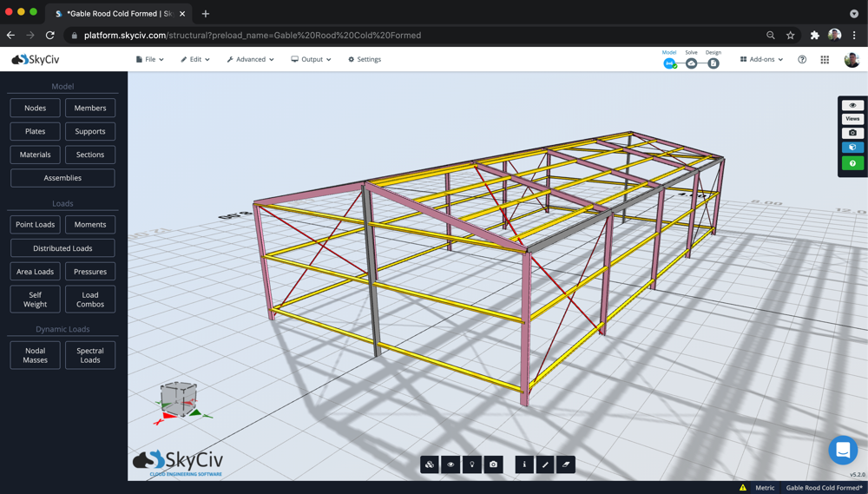Open the chat bubble widget

tap(843, 450)
